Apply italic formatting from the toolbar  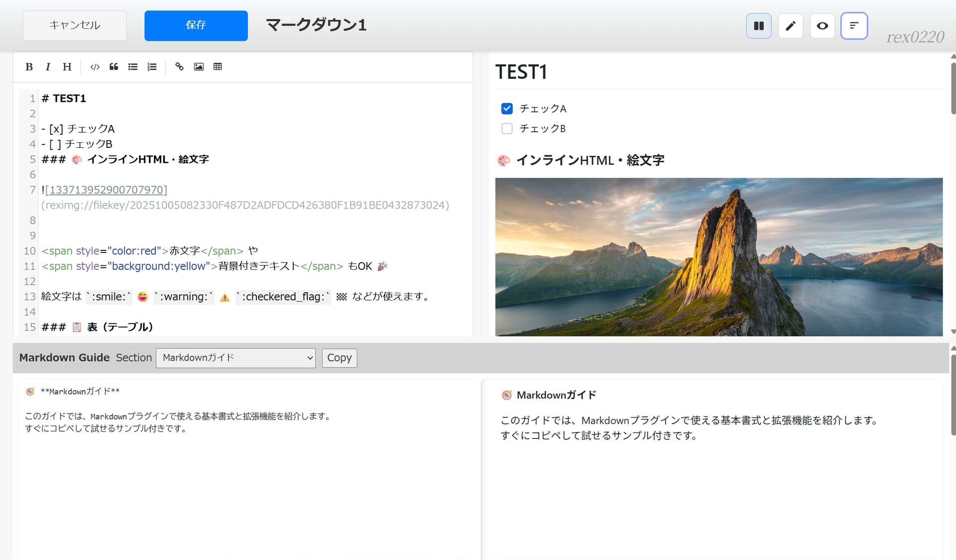pyautogui.click(x=48, y=67)
